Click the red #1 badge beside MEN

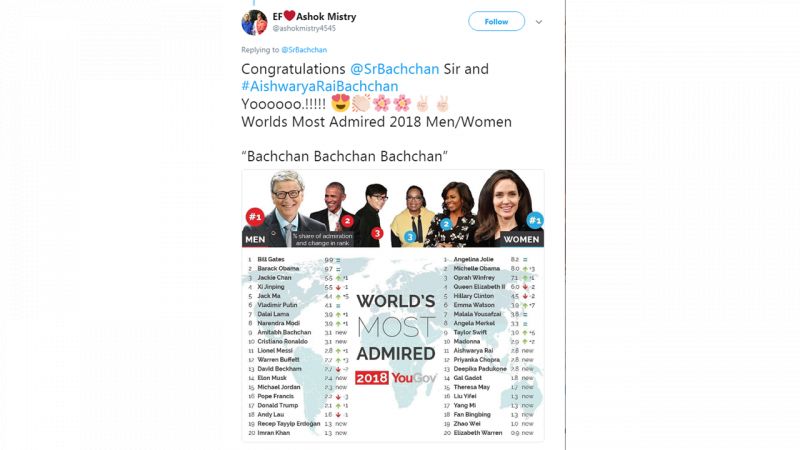pos(255,217)
